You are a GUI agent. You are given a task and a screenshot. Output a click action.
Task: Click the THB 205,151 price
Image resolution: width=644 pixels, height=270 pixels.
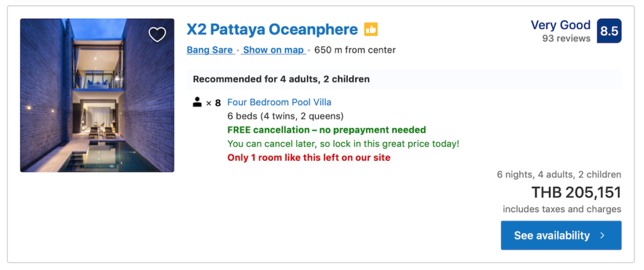point(576,192)
